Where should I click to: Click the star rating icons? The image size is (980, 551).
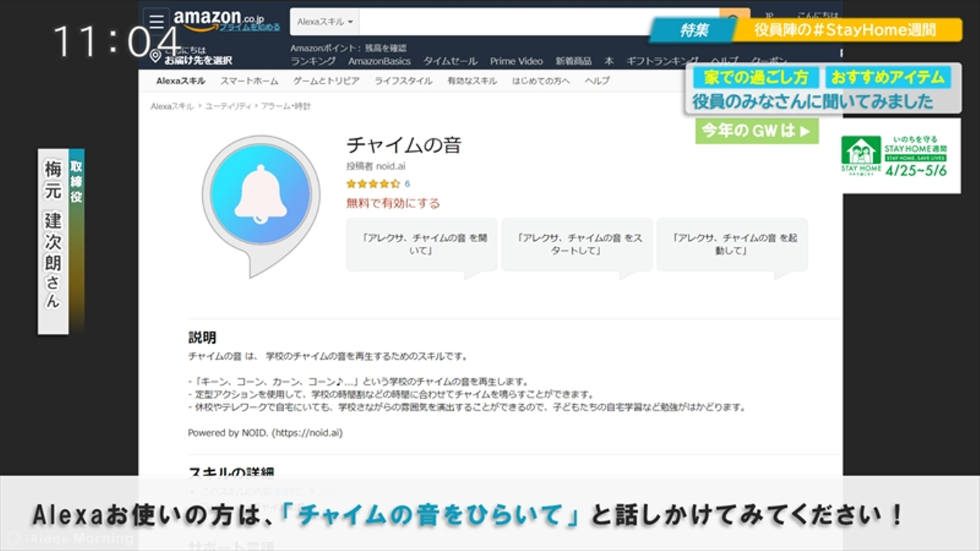point(373,184)
